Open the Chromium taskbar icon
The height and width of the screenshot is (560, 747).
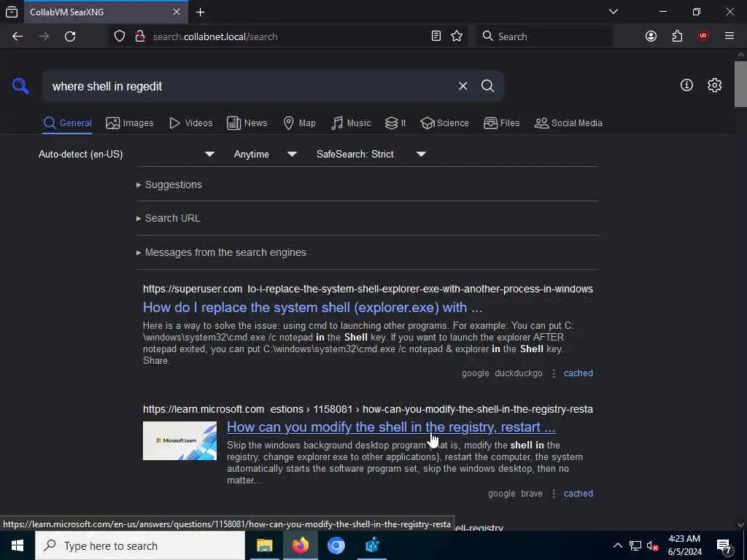[336, 545]
